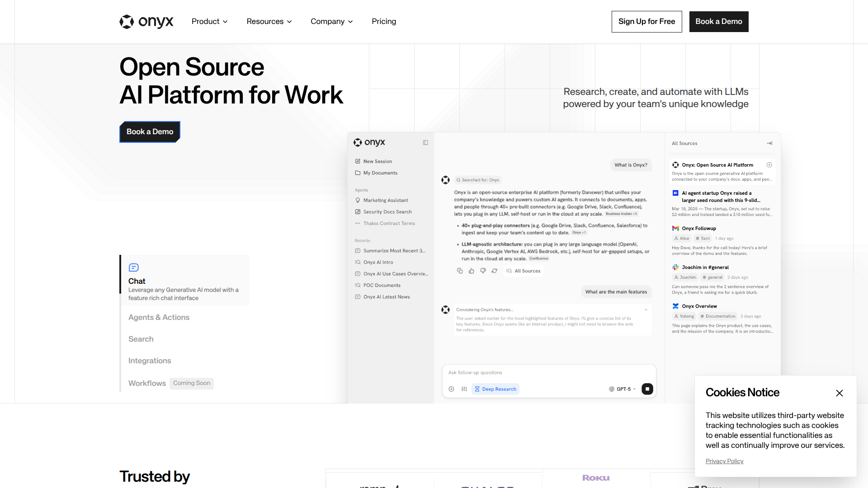Open the Company dropdown
The image size is (868, 488).
[331, 21]
